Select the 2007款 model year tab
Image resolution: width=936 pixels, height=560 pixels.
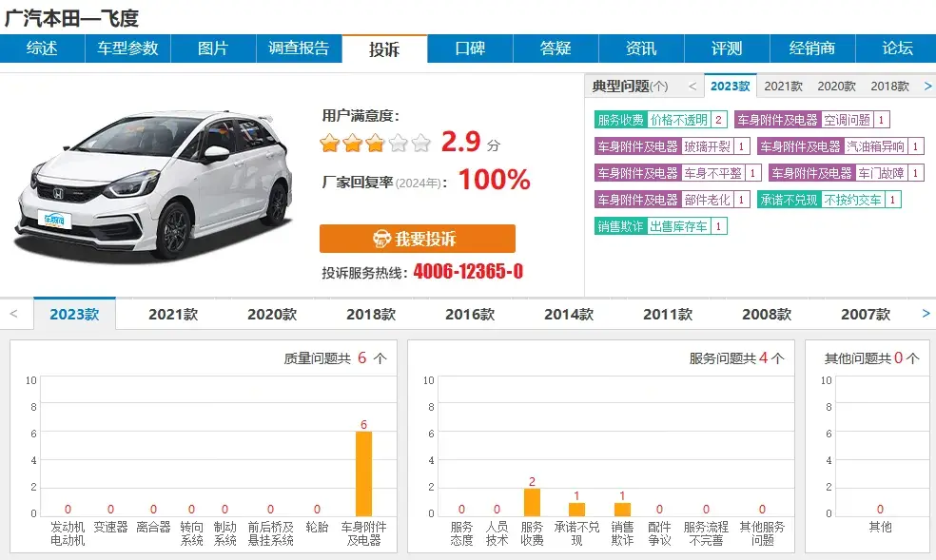click(x=866, y=315)
